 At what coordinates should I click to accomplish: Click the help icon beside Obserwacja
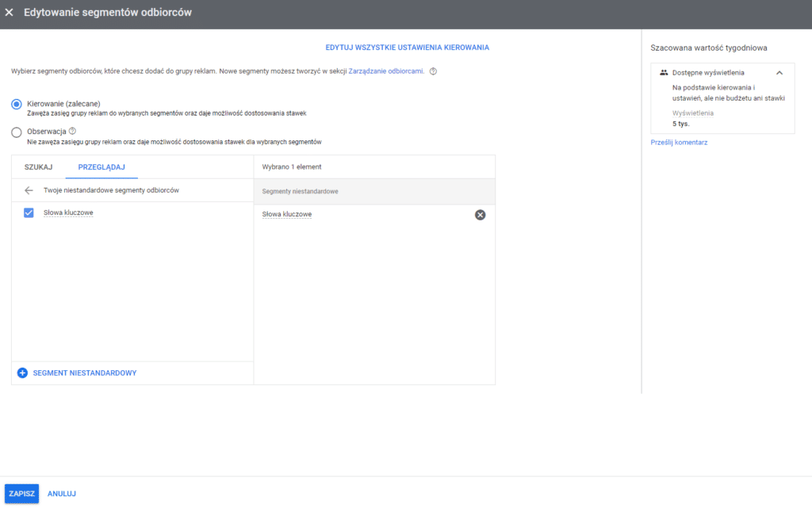[x=72, y=131]
